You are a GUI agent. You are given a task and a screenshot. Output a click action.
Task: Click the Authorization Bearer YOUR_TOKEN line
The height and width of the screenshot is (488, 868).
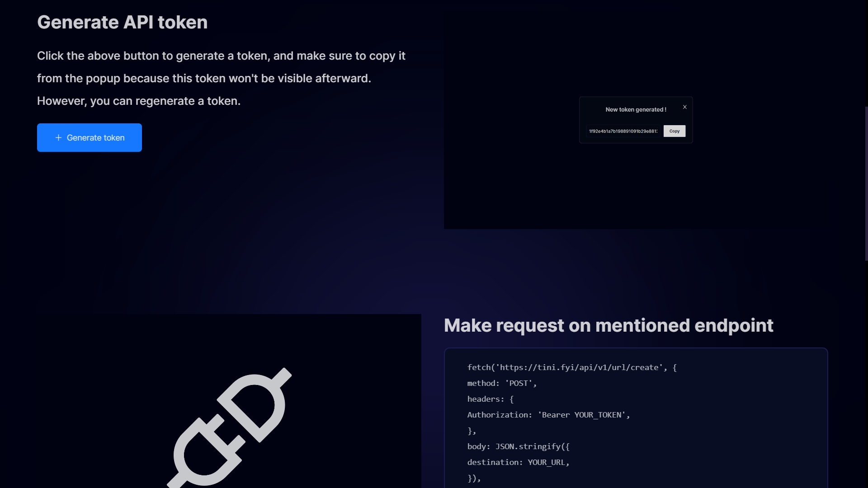[x=548, y=415]
